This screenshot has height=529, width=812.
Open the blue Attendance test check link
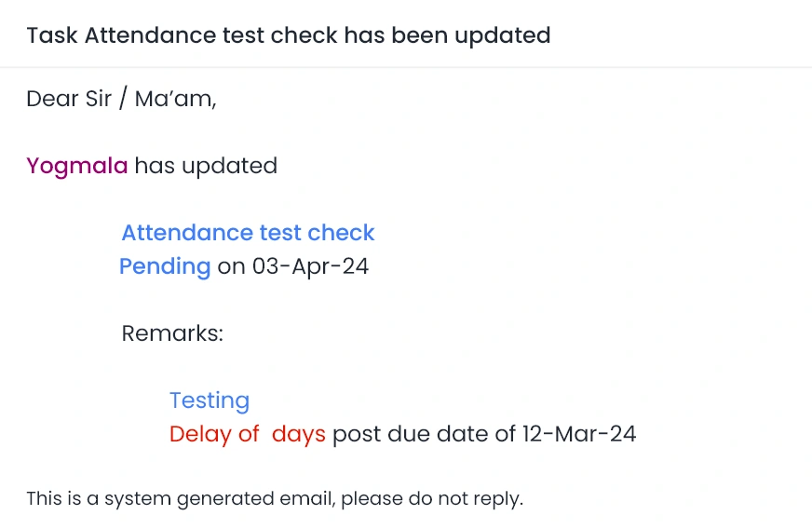pos(248,233)
